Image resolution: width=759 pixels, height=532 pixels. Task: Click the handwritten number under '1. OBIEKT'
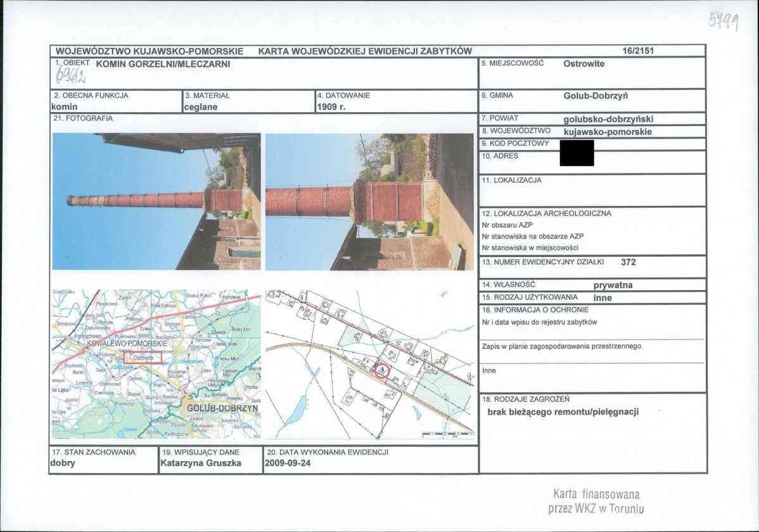[71, 75]
